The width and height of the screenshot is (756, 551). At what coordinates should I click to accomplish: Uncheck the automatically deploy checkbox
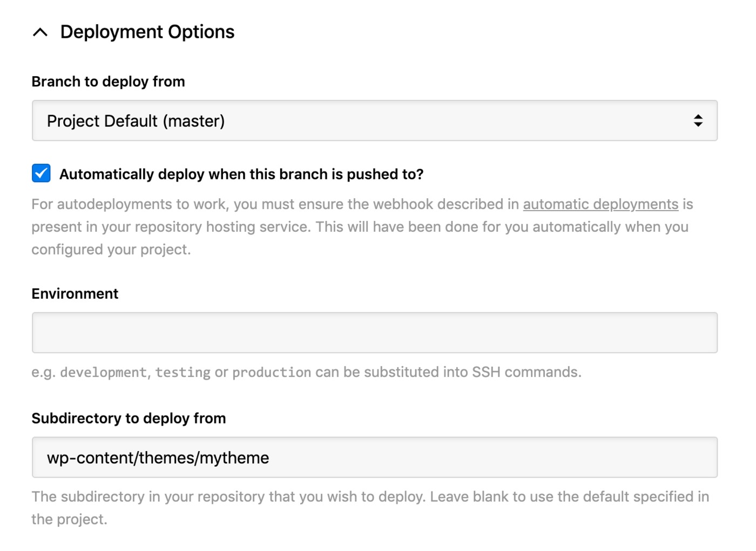41,173
